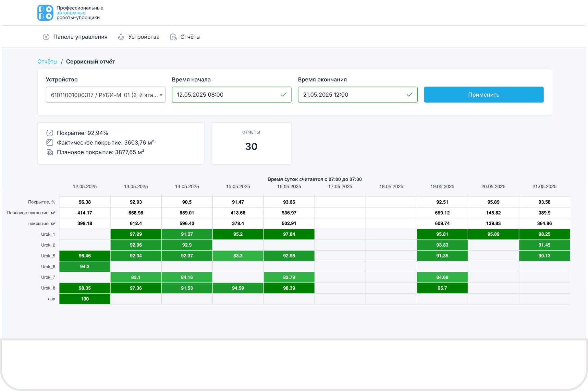The width and height of the screenshot is (588, 391).
Task: Click the Время начала date field
Action: (x=231, y=95)
